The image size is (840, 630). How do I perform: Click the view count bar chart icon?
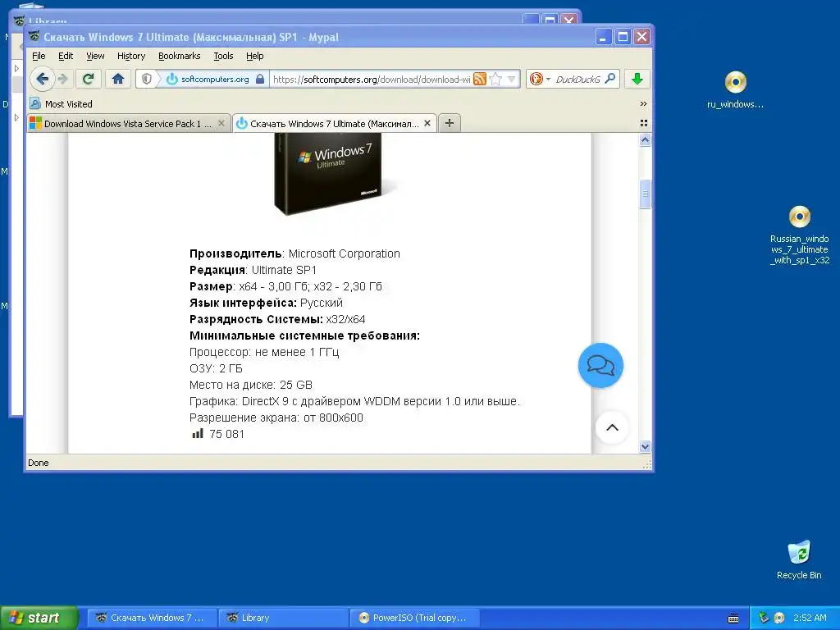coord(198,433)
